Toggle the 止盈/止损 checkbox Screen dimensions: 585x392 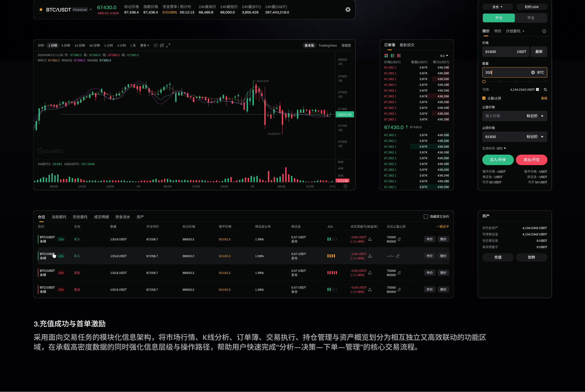[484, 98]
